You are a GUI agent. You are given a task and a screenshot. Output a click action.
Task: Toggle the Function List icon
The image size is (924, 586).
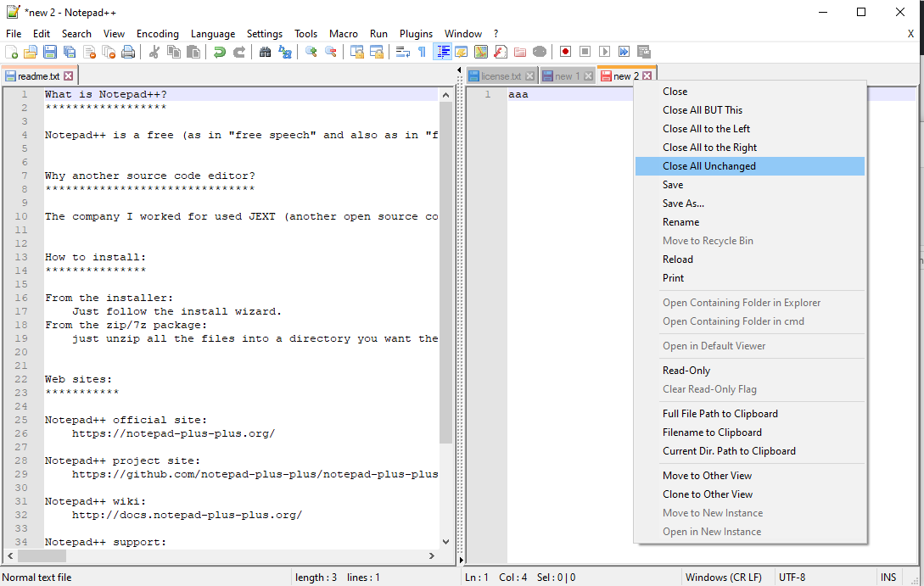tap(501, 52)
